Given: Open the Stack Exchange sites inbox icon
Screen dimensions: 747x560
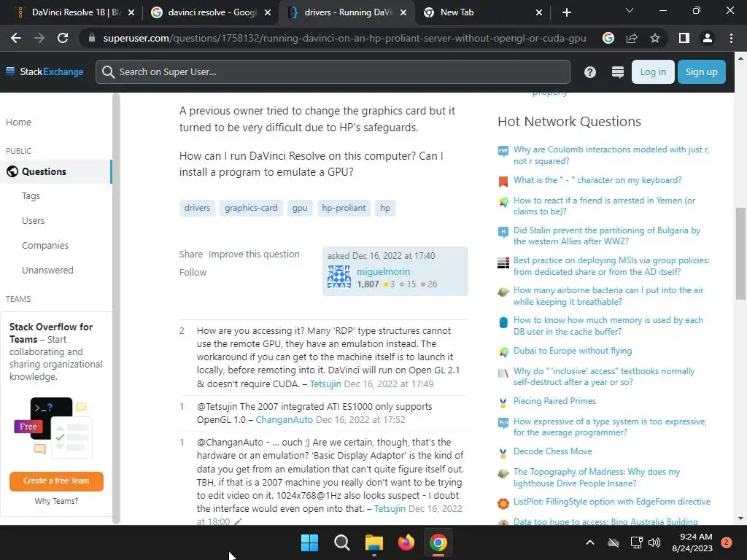Looking at the screenshot, I should click(617, 72).
